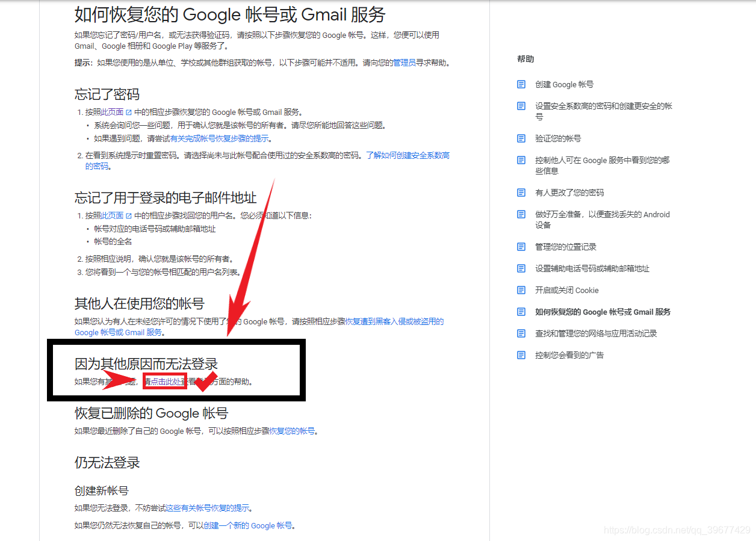Viewport: 756px width, 541px height.
Task: Open 做好万全准备，以便查找丢失的 Android 设备
Action: pos(603,220)
